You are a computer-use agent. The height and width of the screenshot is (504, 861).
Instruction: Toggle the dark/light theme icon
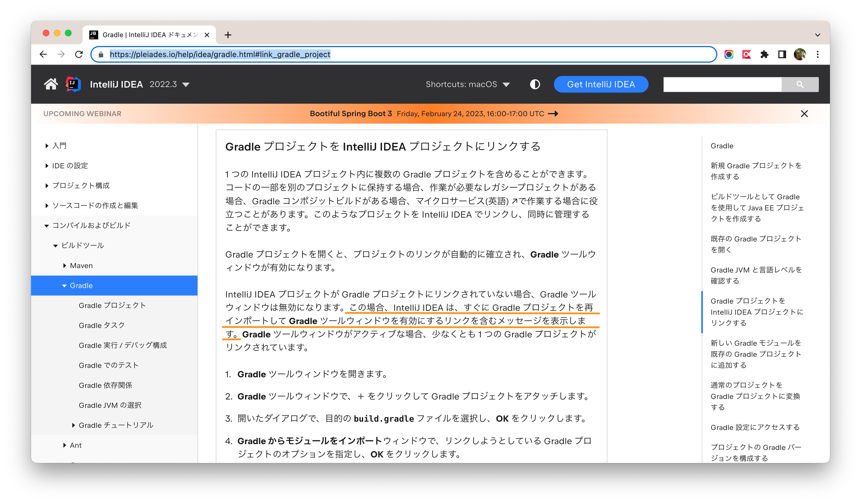(x=535, y=84)
